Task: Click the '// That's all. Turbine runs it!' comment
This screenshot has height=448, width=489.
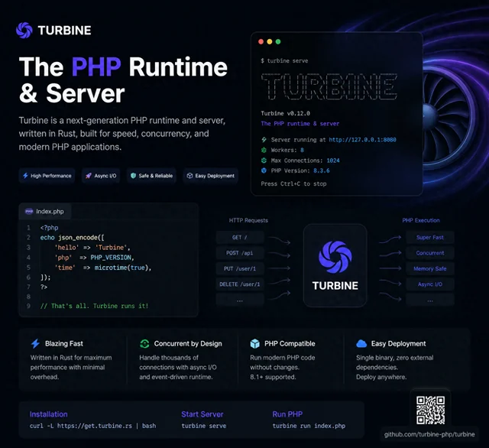Action: tap(95, 306)
